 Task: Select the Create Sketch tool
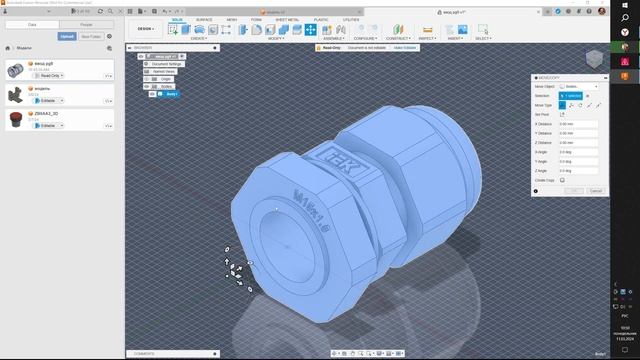pyautogui.click(x=173, y=29)
